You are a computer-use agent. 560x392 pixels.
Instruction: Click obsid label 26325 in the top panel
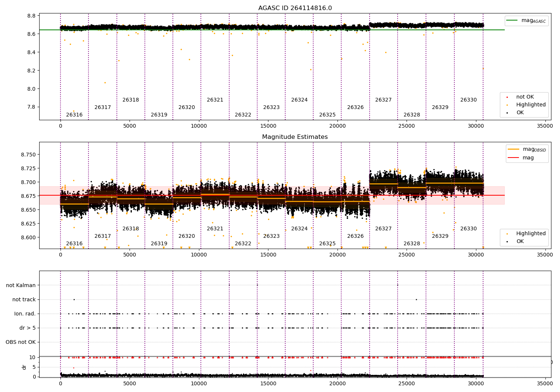click(x=327, y=115)
